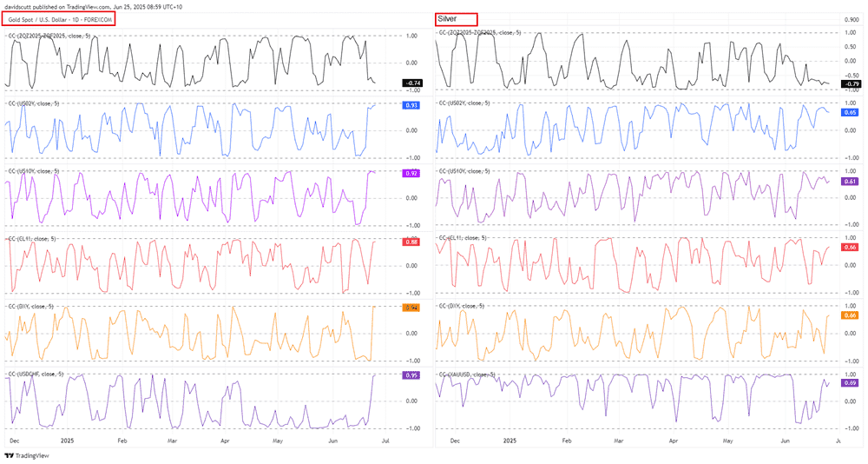
Task: Select the Apr marker on silver chart time axis
Action: 673,441
